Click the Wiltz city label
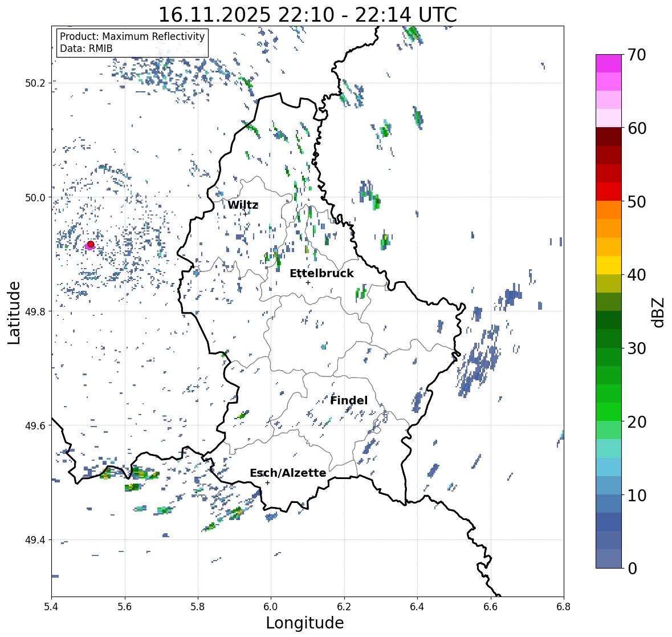Viewport: 672px width, 637px height. point(243,205)
